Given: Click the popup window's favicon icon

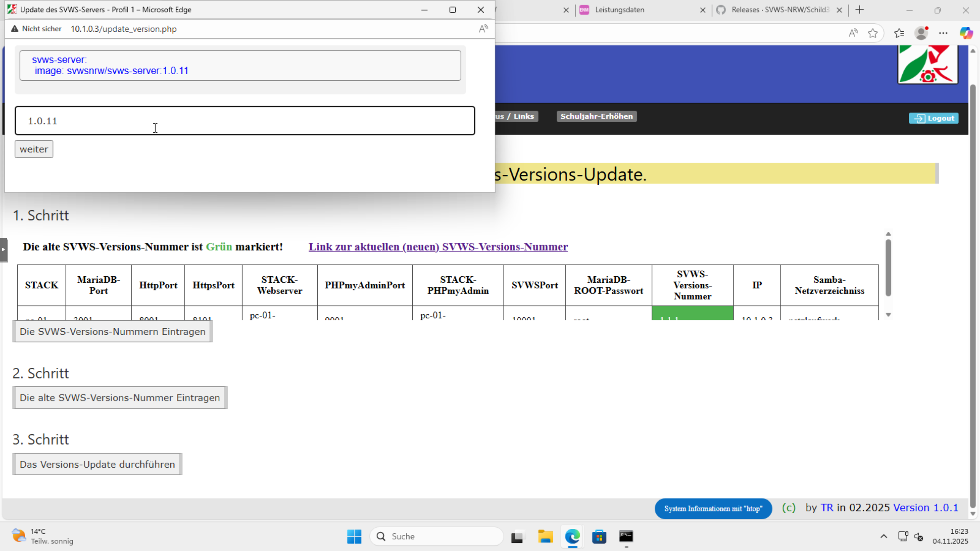Looking at the screenshot, I should 12,10.
